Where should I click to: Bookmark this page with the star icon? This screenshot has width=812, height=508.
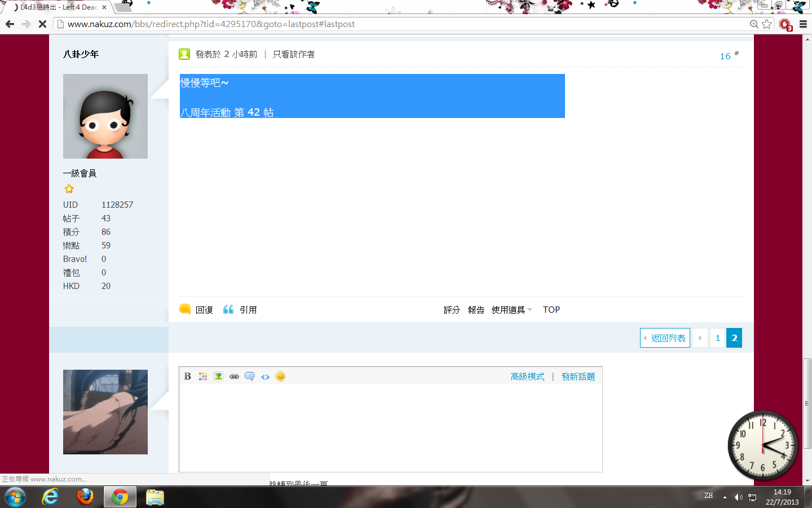click(767, 24)
